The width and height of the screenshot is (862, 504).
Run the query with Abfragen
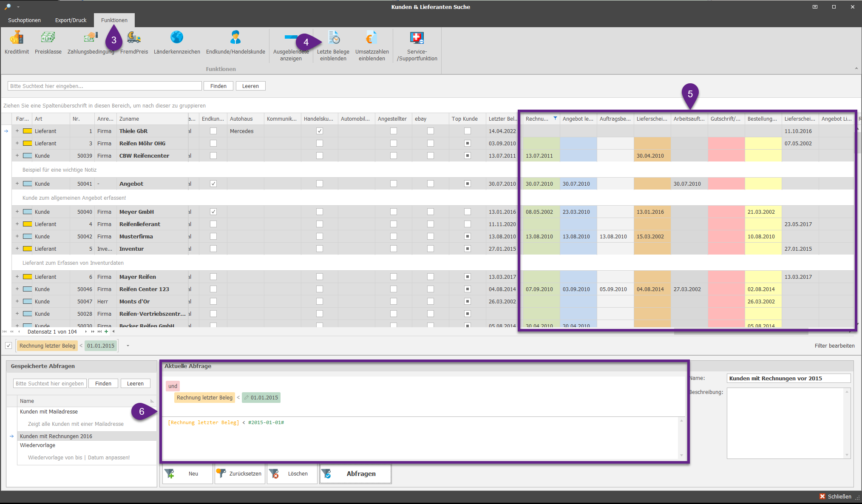pyautogui.click(x=355, y=473)
